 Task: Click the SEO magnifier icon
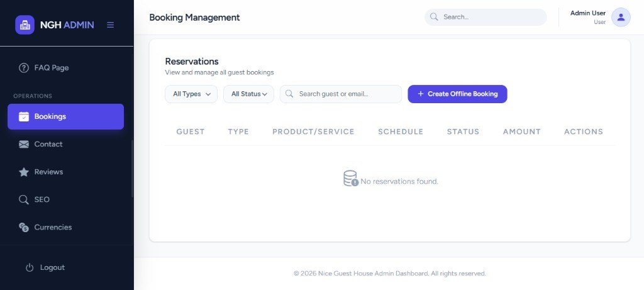tap(24, 199)
